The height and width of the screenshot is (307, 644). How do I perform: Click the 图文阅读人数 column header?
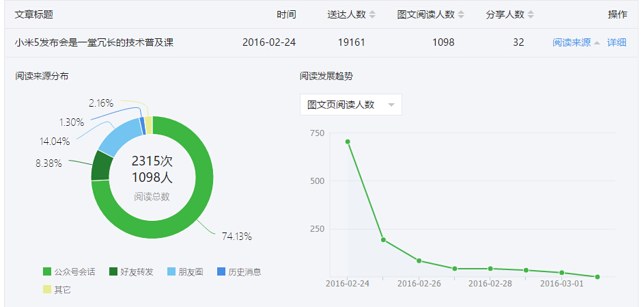click(426, 15)
